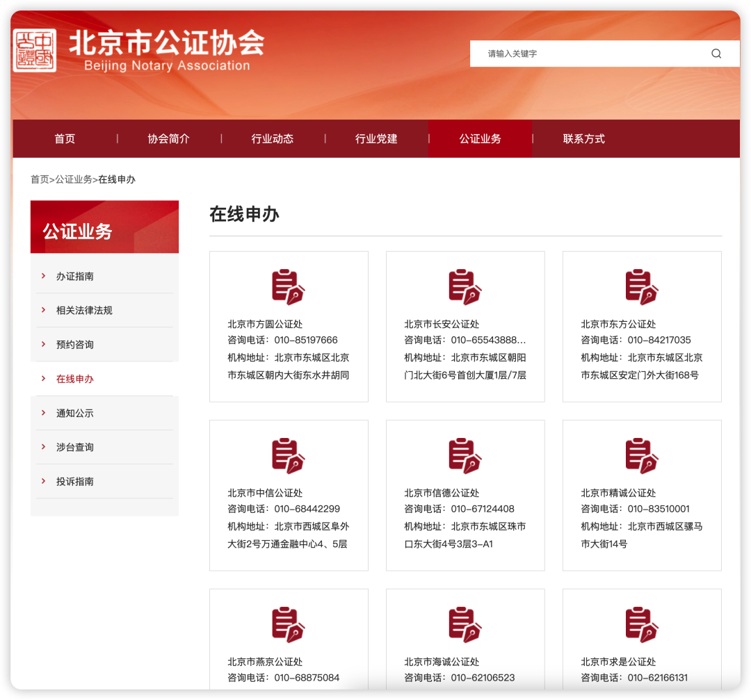Click the 北京市东方公证处 name text
Viewport: 751px width, 700px height.
pos(618,324)
